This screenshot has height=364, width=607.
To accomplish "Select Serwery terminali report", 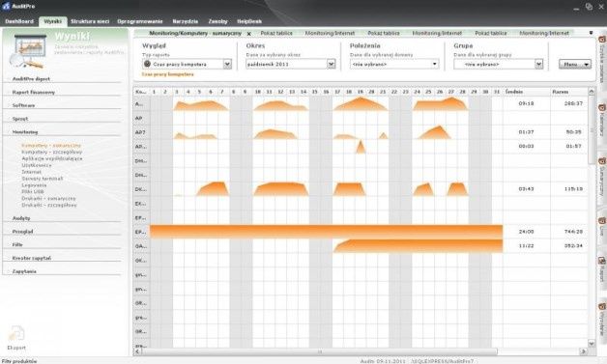I will click(43, 179).
